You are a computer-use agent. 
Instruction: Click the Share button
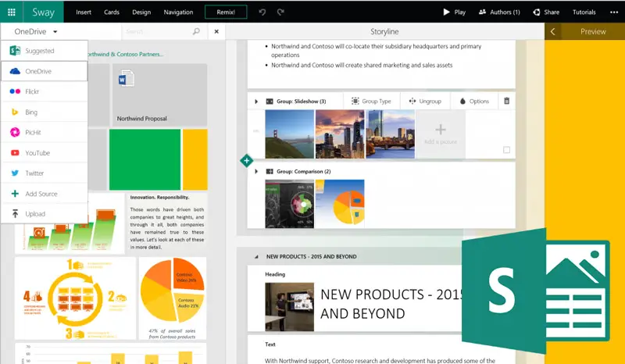[546, 12]
